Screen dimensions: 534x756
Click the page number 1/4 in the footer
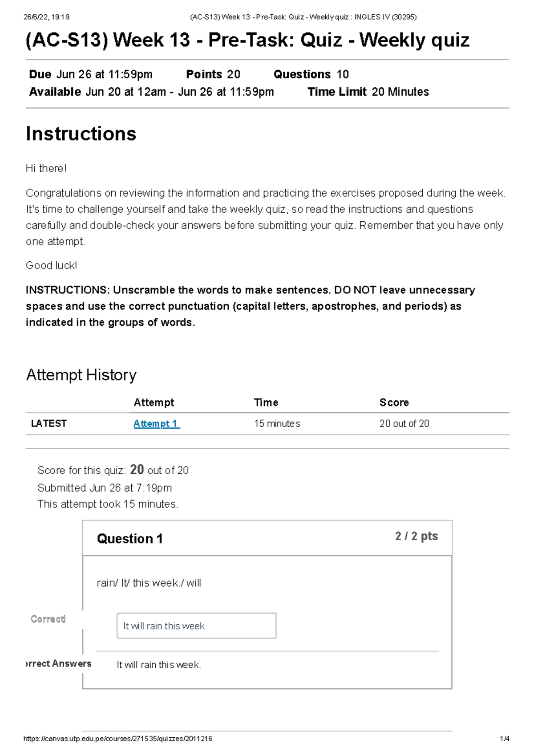(505, 739)
